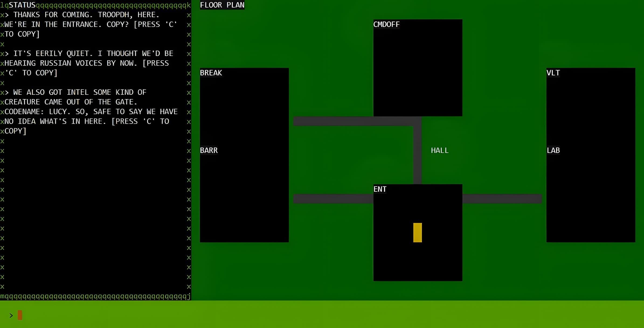
Task: Click the 'CODENAME: LUCY' message line
Action: 91,112
